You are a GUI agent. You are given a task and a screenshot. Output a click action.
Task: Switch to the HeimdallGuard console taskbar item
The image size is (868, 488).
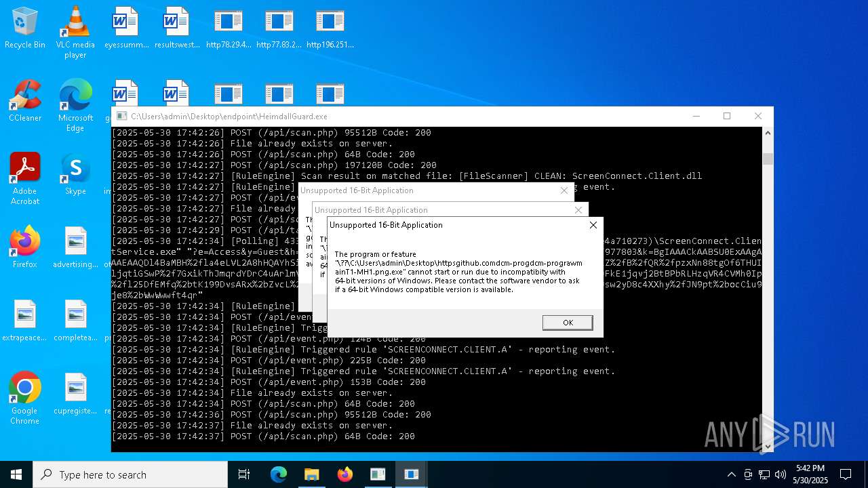(x=378, y=474)
